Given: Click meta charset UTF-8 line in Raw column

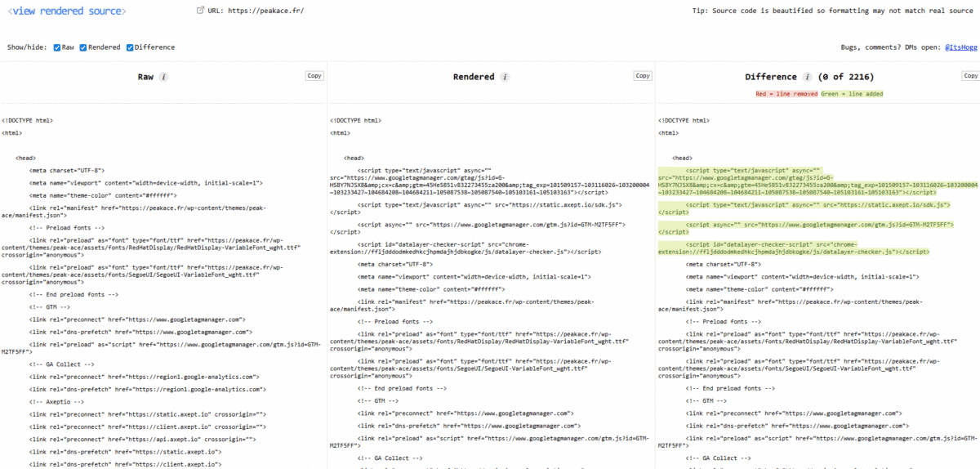Looking at the screenshot, I should 68,171.
